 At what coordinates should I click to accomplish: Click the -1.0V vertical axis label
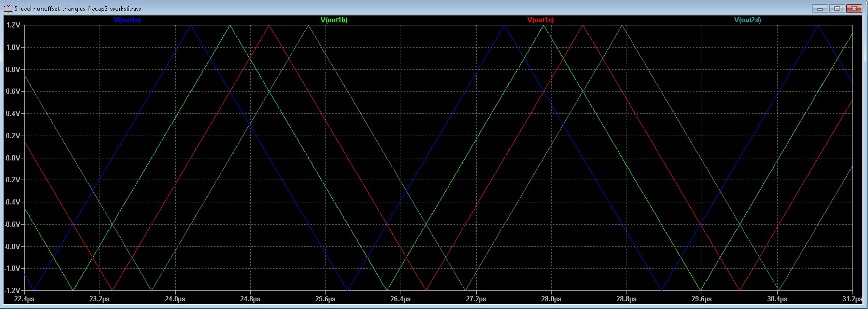coord(11,269)
